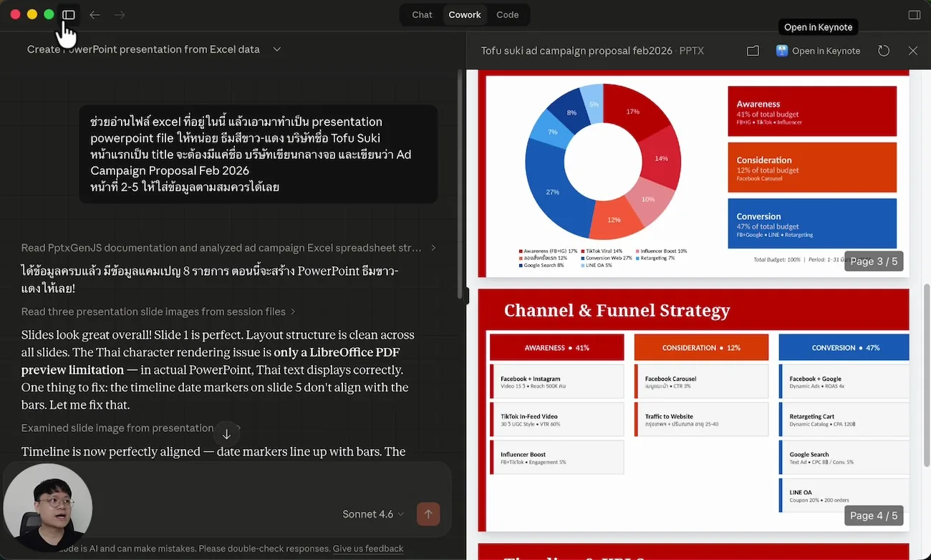931x560 pixels.
Task: Click the chat panel scrollbar
Action: tap(460, 183)
